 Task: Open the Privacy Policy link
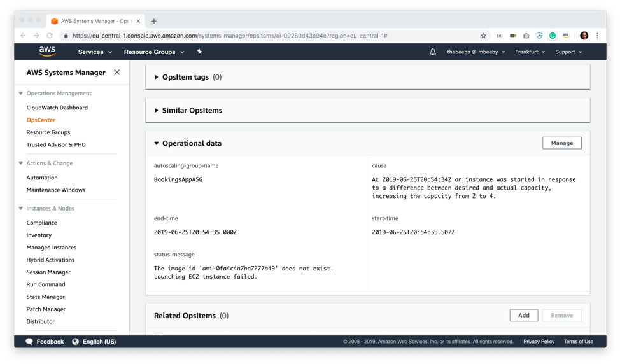pyautogui.click(x=539, y=342)
